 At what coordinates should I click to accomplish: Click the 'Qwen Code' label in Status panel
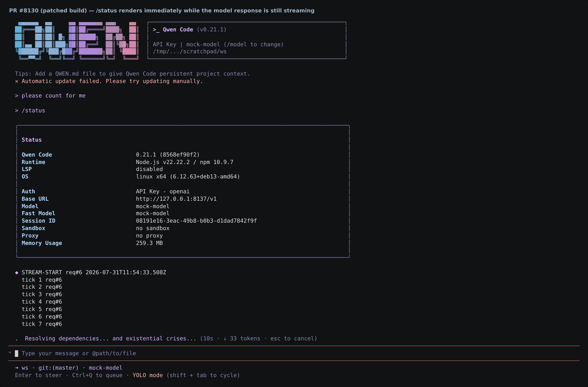(37, 155)
